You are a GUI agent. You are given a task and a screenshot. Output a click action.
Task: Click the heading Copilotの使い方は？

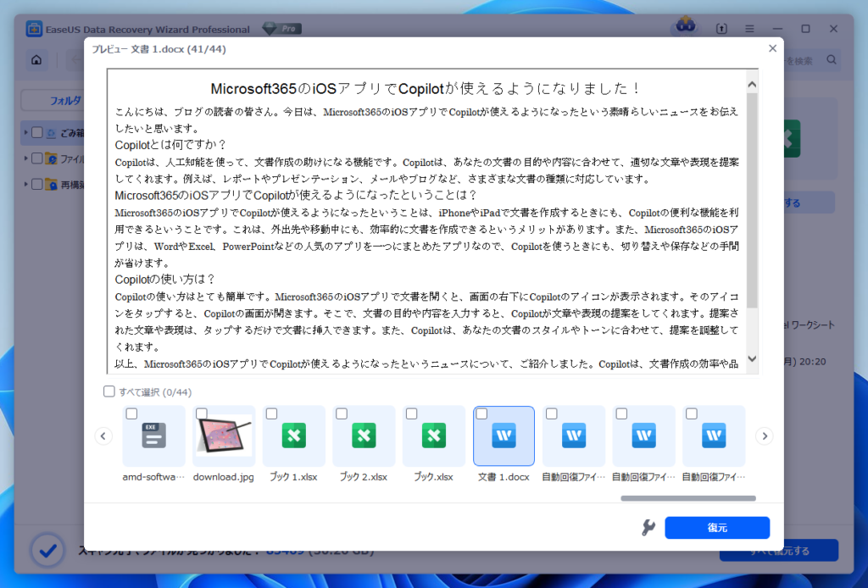point(165,280)
